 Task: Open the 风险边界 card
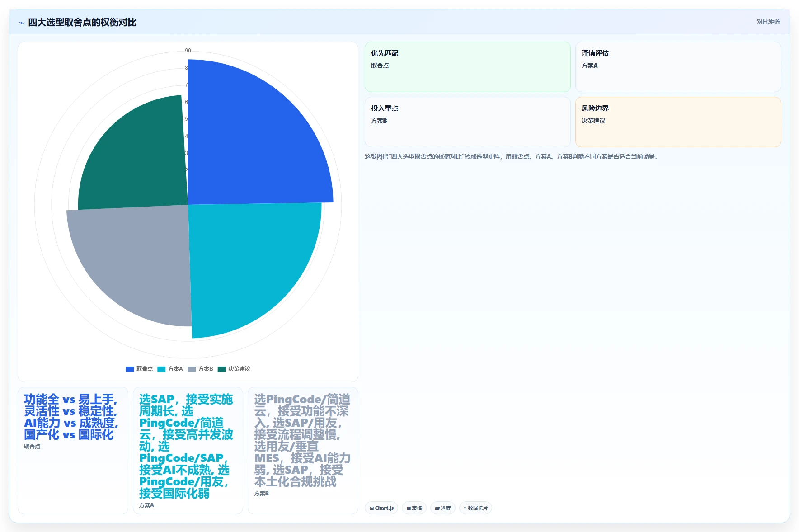coord(678,122)
